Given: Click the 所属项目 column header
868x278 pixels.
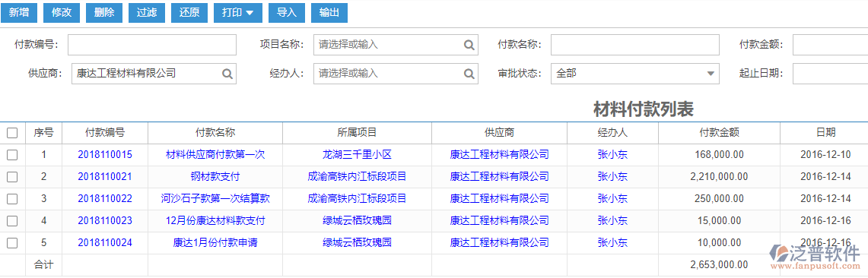Looking at the screenshot, I should tap(357, 133).
